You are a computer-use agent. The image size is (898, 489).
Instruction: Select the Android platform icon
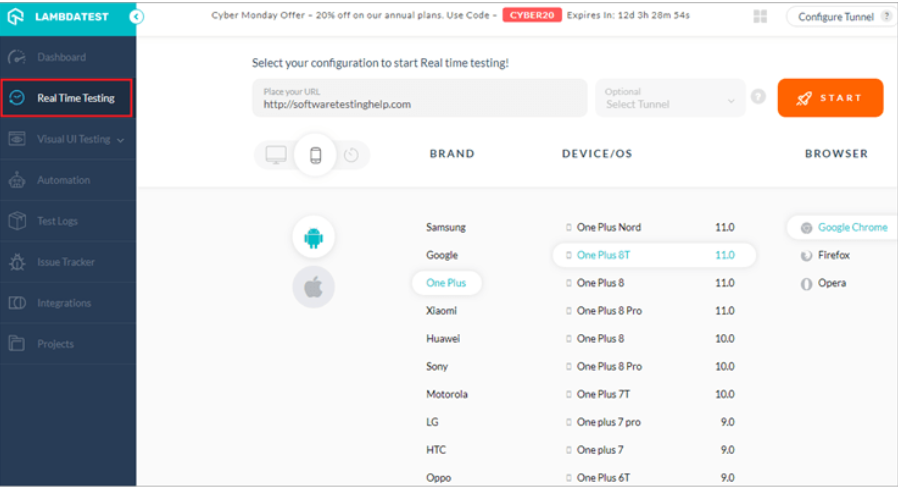tap(314, 238)
